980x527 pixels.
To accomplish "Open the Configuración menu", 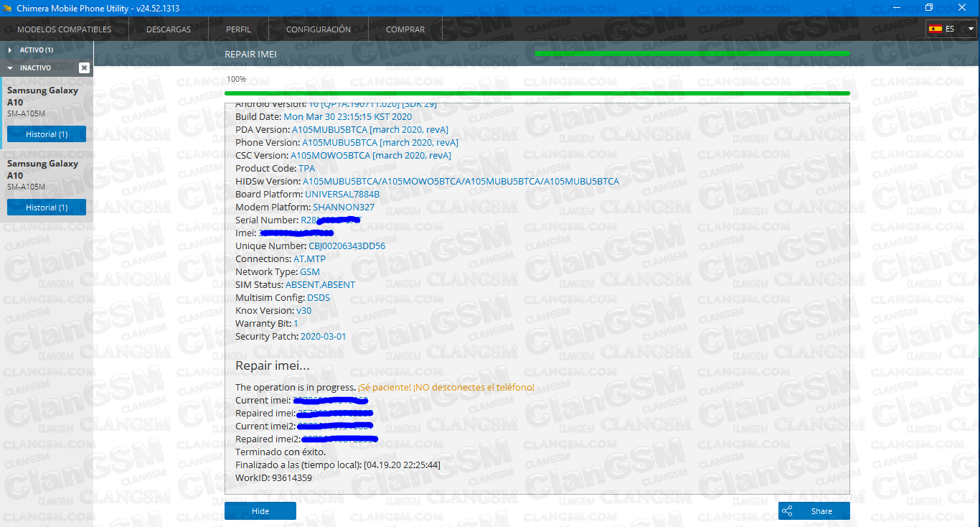I will 319,29.
